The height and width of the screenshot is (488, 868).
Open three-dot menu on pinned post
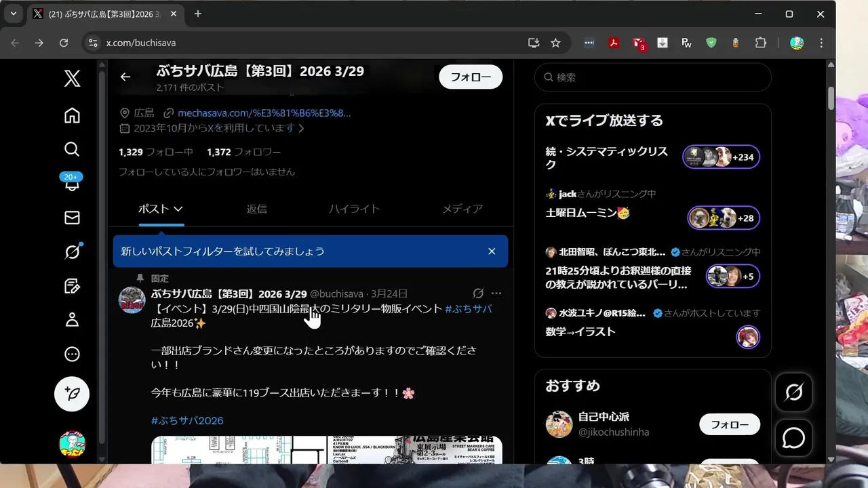tap(496, 293)
